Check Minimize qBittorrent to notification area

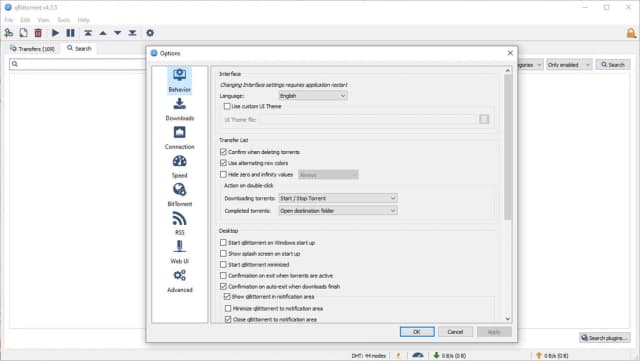pyautogui.click(x=228, y=308)
